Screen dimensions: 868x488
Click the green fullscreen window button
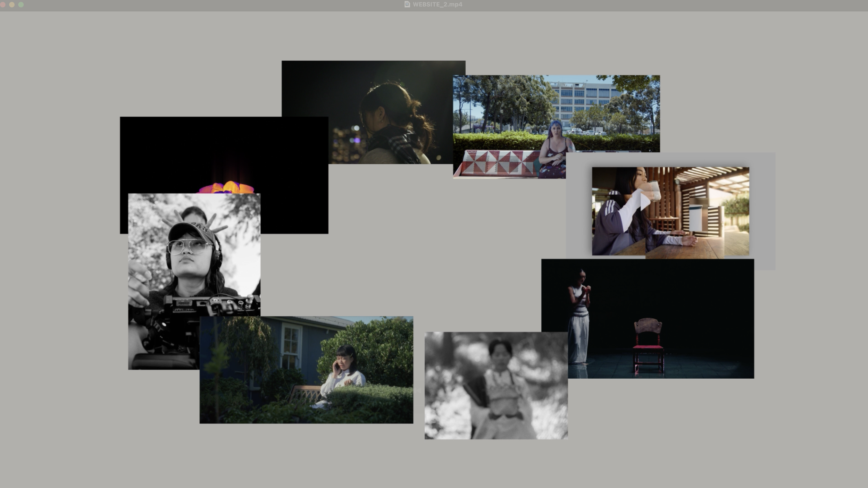pos(21,5)
